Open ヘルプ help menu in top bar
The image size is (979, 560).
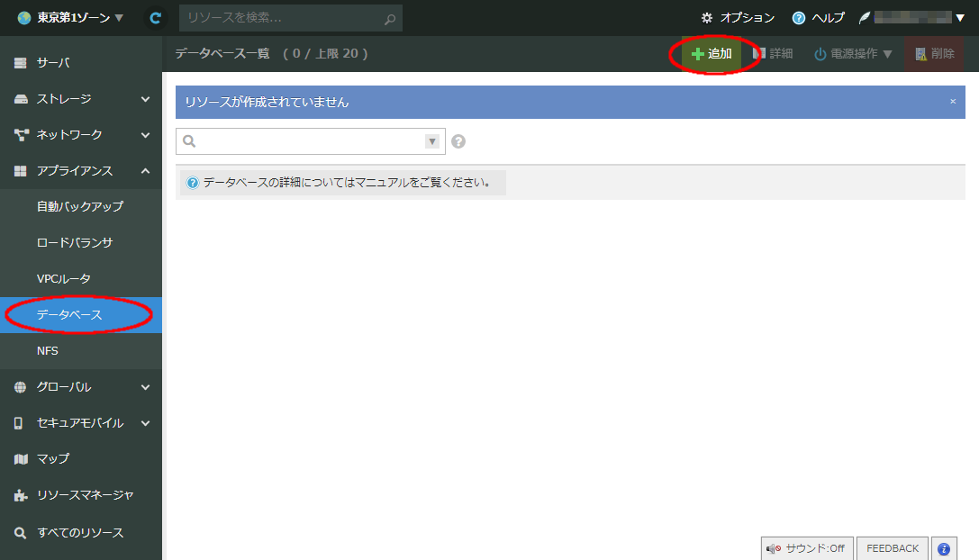point(818,18)
